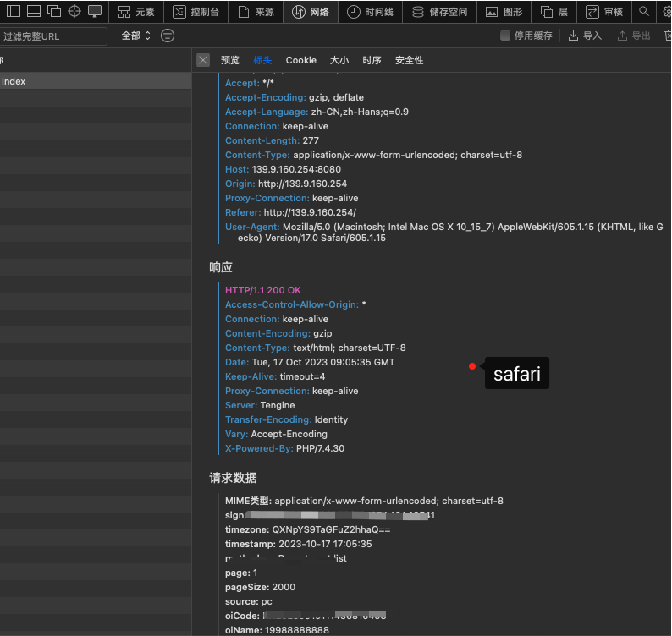Viewport: 672px width, 636px height.
Task: Open the 元素 tab
Action: tap(136, 12)
